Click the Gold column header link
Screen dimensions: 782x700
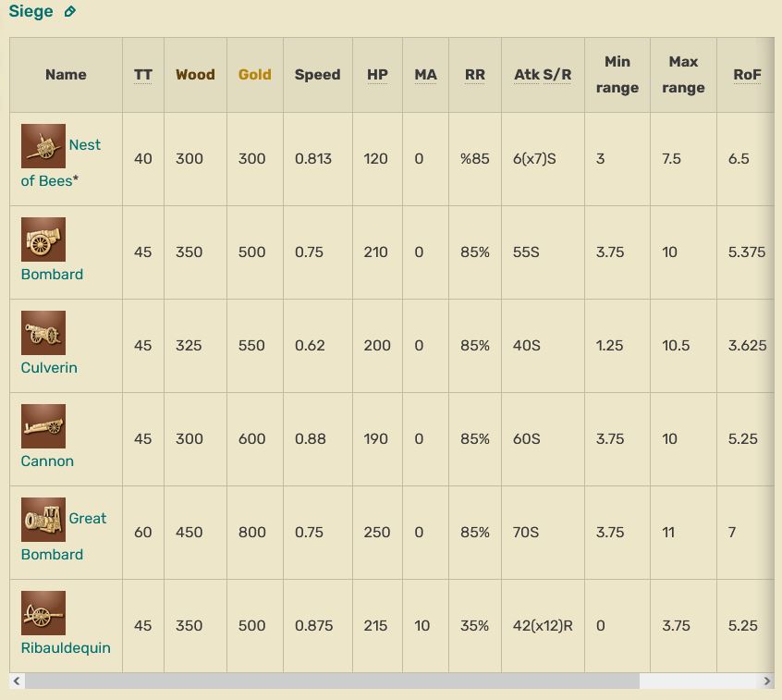click(255, 74)
